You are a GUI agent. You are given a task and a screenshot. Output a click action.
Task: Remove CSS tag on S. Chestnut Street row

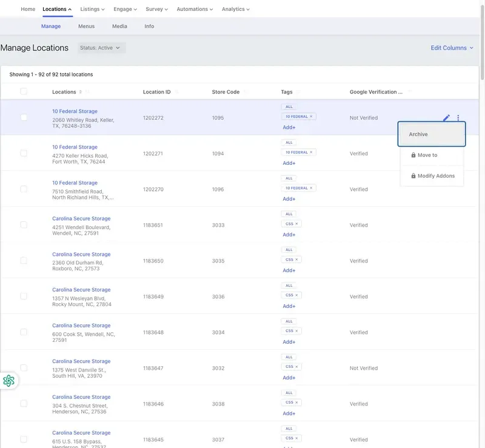click(296, 403)
